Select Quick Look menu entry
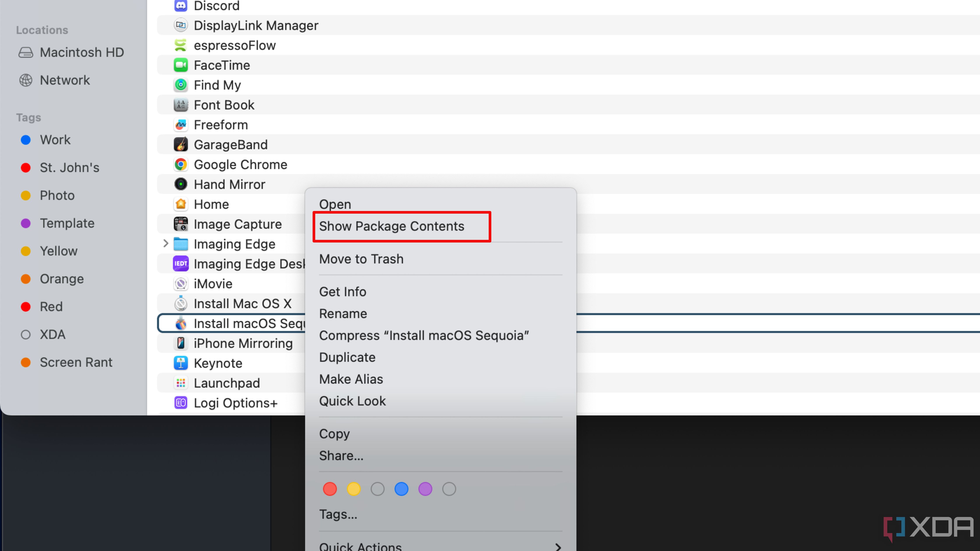Screen dimensions: 980x551 coord(352,401)
